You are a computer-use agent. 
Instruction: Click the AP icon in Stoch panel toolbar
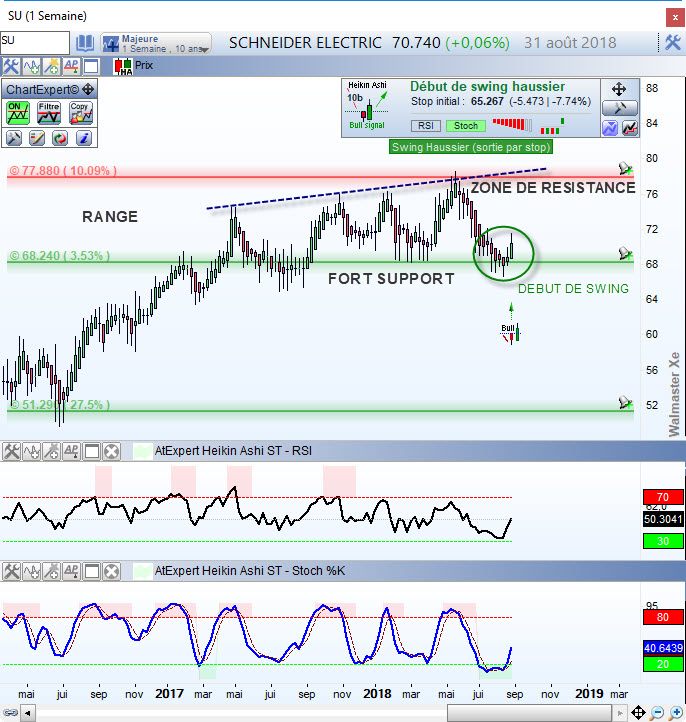[71, 572]
